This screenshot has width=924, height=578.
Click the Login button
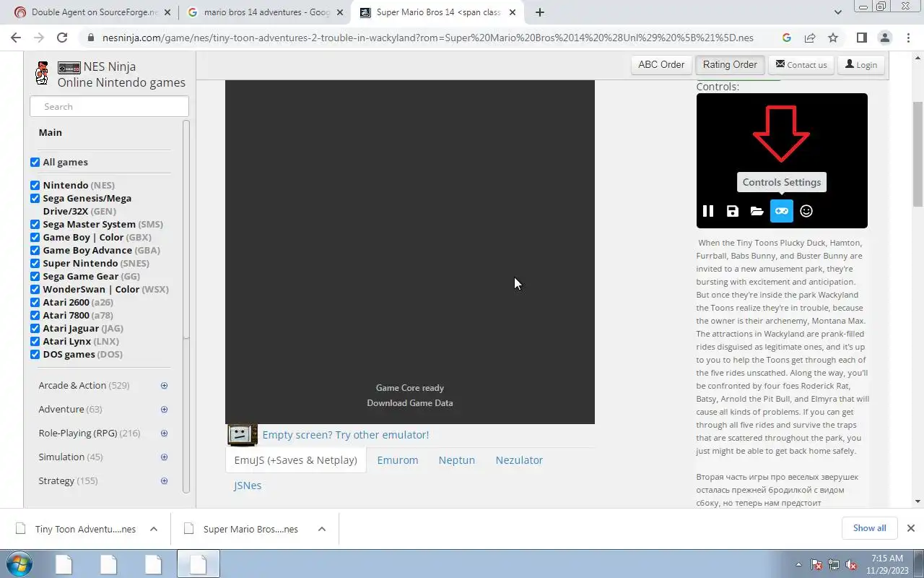pos(861,64)
